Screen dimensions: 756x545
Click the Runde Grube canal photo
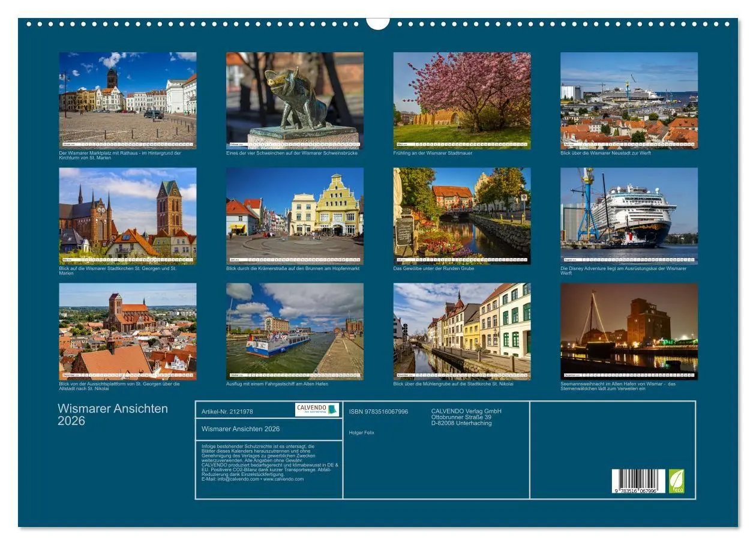click(462, 216)
